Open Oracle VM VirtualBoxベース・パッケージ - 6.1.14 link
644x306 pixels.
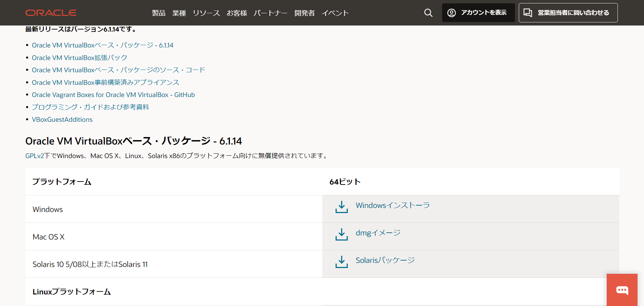pos(102,45)
